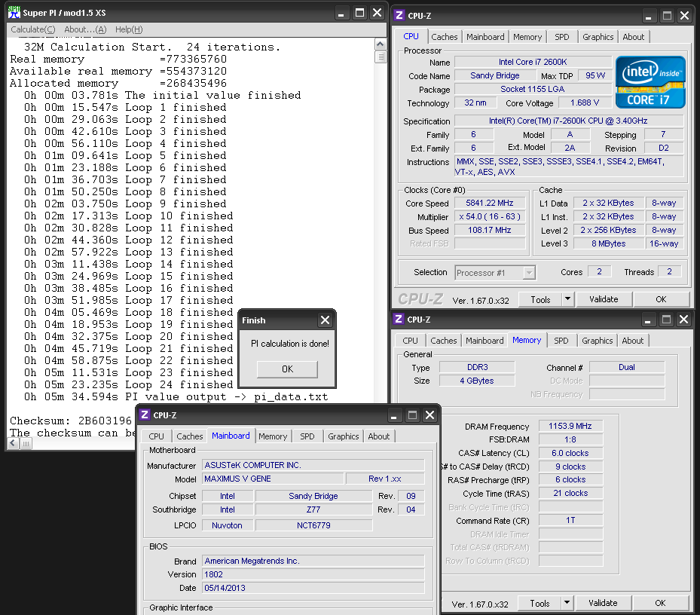This screenshot has height=615, width=700.
Task: Minimize the CPU-Z Mainboard window
Action: pos(394,415)
